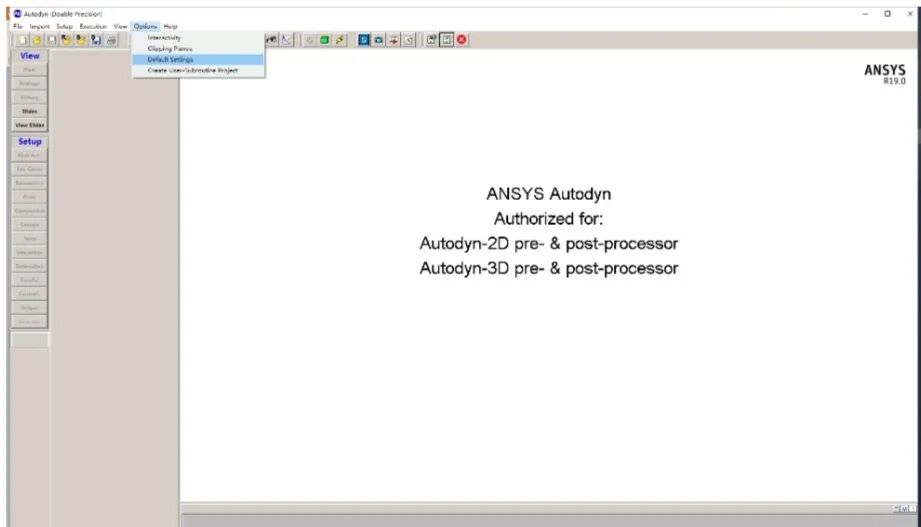
Task: Click the binoculars-like examine toolbar icon
Action: point(271,40)
